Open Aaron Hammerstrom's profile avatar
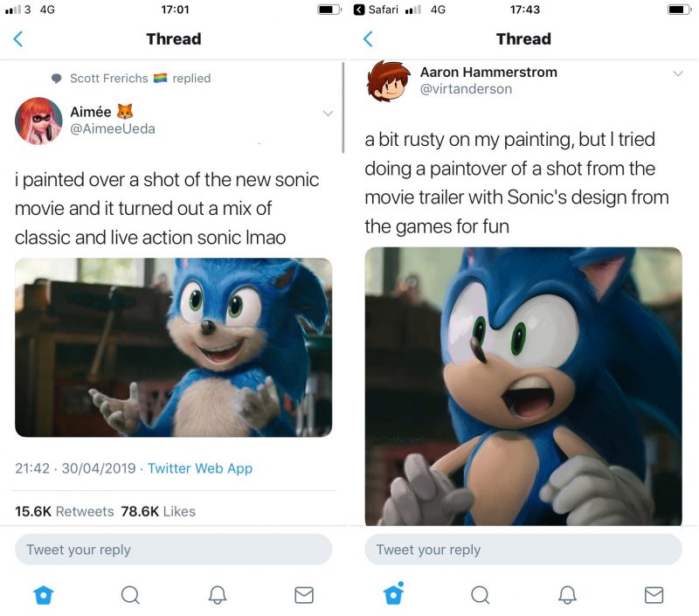 click(389, 81)
